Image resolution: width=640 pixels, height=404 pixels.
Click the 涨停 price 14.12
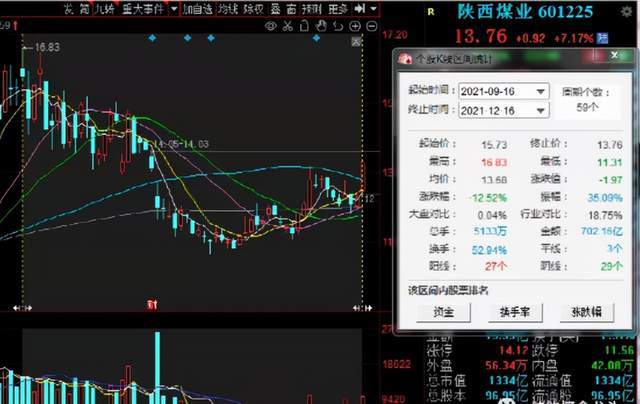pyautogui.click(x=514, y=350)
